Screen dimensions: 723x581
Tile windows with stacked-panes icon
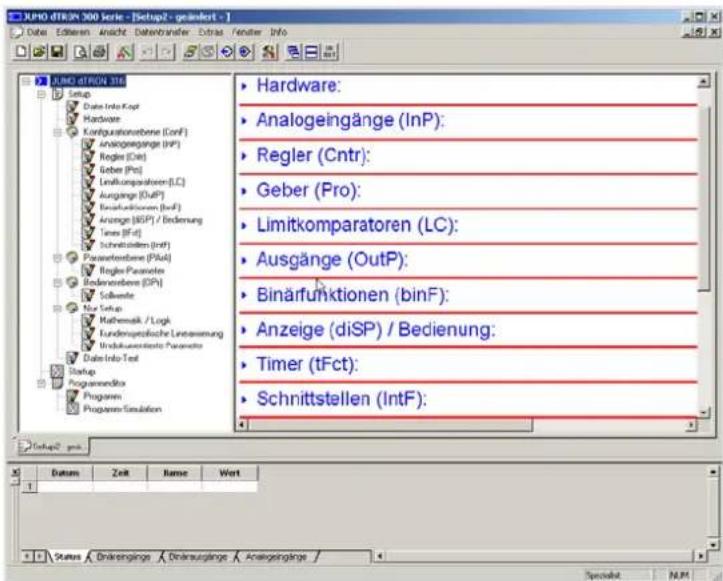point(311,52)
